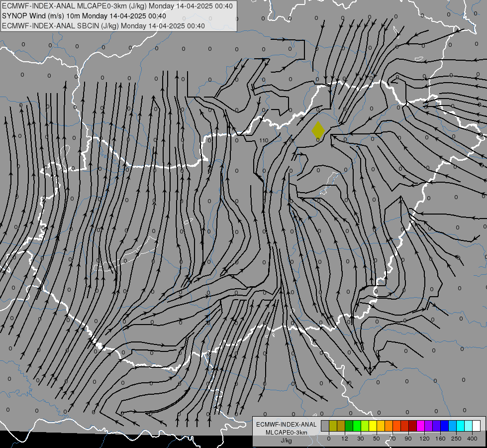Pick the dark red legend swatch
This screenshot has height=448, width=487.
tap(413, 426)
